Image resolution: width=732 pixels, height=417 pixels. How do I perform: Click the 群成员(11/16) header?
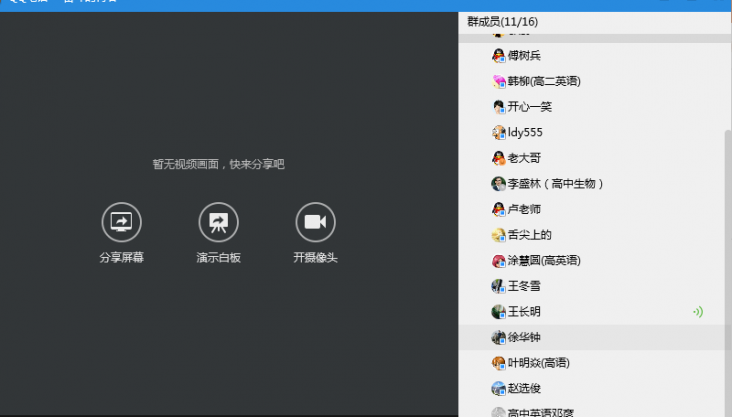(502, 22)
